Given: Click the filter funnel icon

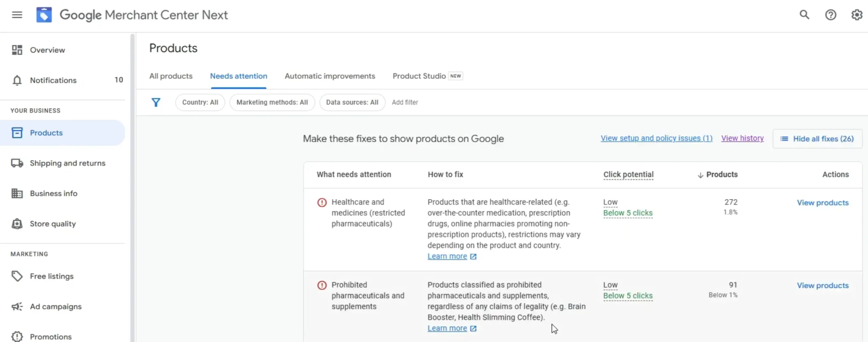Looking at the screenshot, I should pos(156,102).
